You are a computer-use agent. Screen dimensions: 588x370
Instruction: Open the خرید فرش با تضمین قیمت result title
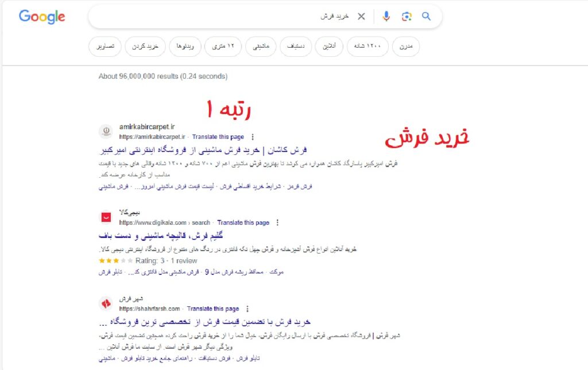(x=205, y=322)
